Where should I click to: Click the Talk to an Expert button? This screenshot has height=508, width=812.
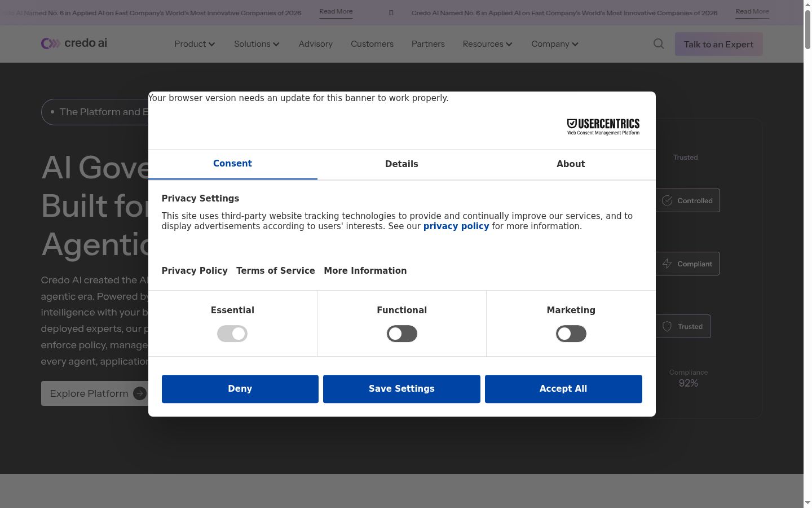pos(718,44)
